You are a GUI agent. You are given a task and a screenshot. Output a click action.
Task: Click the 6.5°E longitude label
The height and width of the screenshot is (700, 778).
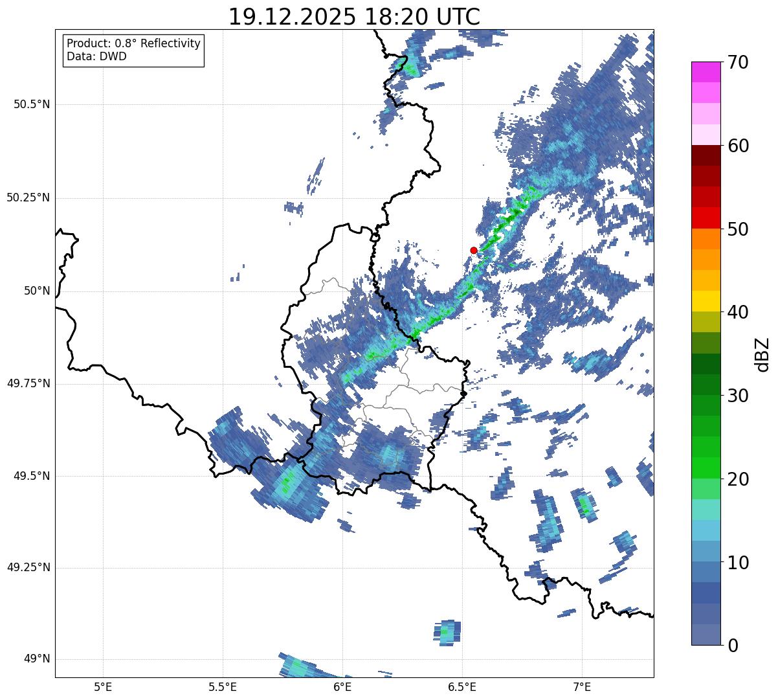(462, 686)
